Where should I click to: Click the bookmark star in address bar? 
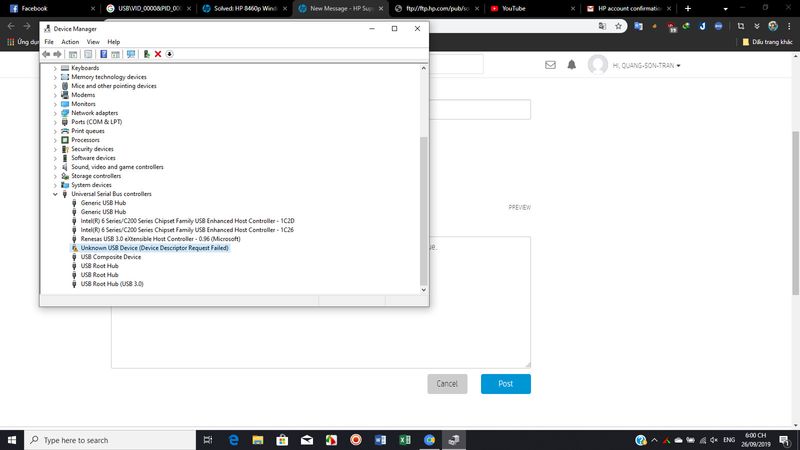click(618, 26)
